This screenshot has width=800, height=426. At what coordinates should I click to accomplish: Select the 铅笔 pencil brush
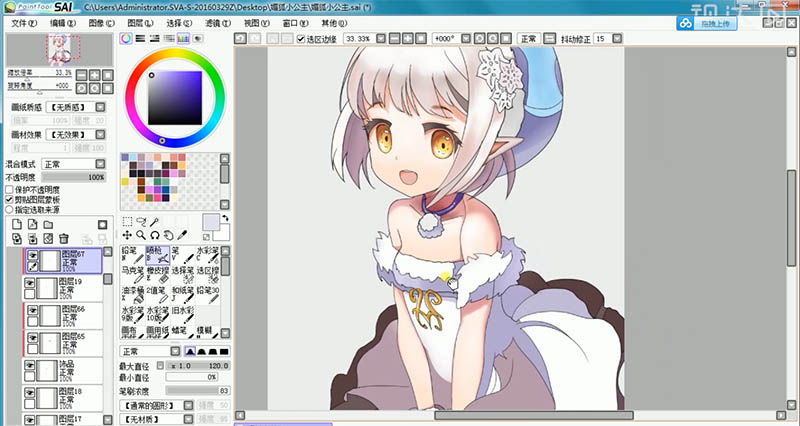click(x=132, y=254)
